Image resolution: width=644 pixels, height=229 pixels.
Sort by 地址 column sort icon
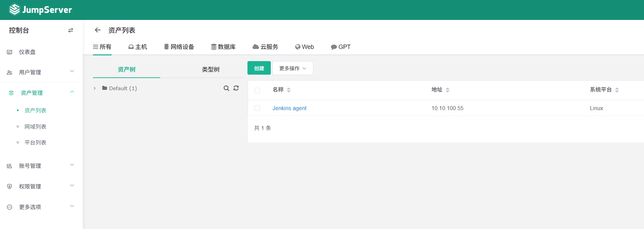point(448,90)
